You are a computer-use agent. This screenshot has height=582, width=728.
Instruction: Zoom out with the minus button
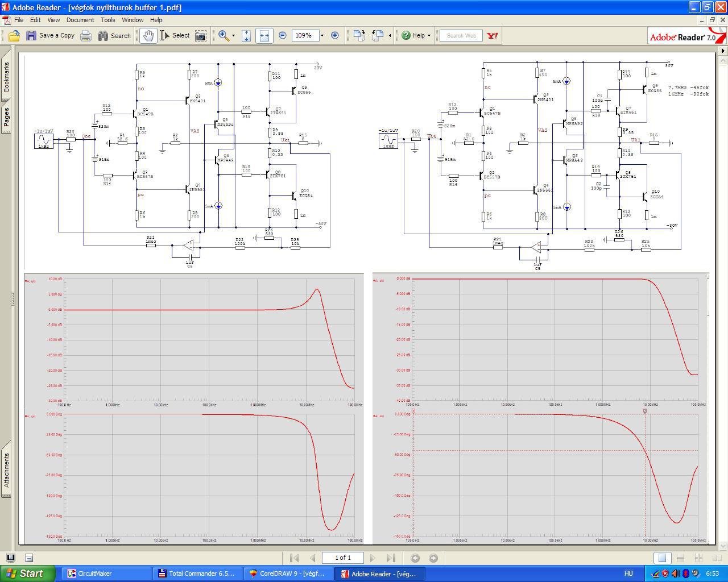coord(283,35)
